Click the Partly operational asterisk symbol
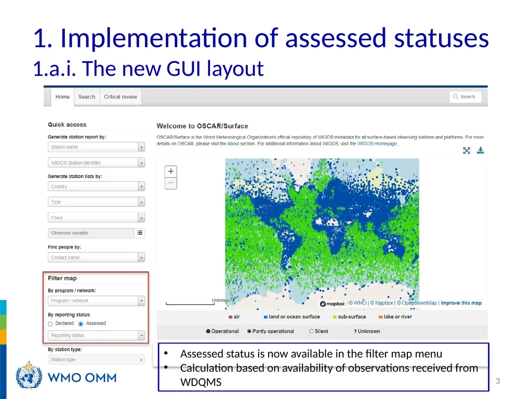Screen dimensions: 532x399 pos(249,331)
